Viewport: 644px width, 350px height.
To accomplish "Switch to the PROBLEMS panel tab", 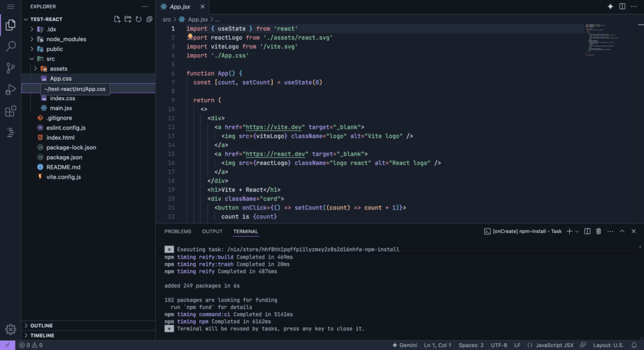I will 178,232.
